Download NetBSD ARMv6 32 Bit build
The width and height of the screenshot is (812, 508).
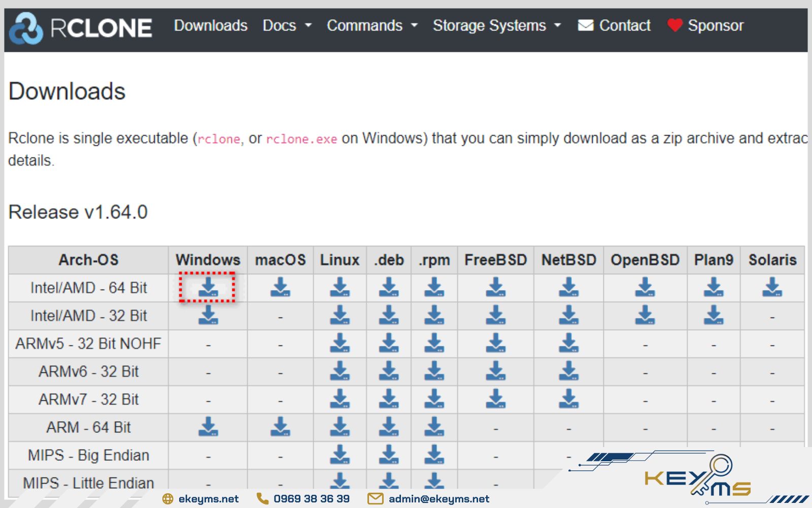click(569, 371)
